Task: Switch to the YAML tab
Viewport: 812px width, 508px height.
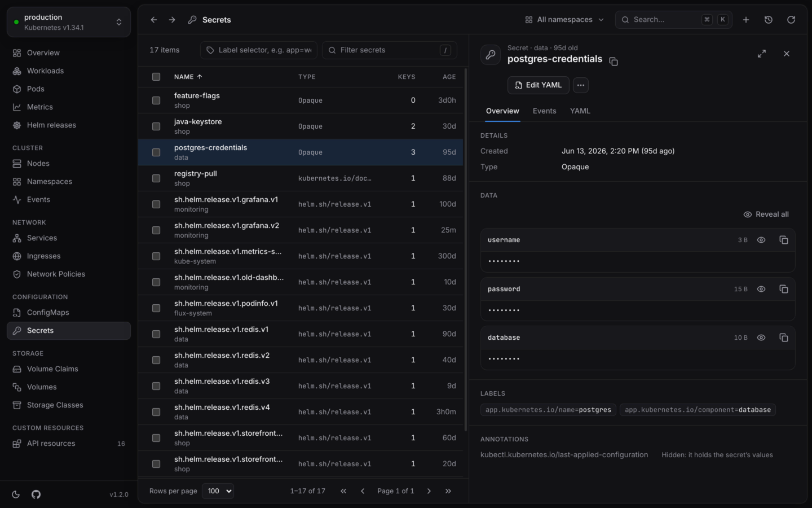Action: pos(580,111)
